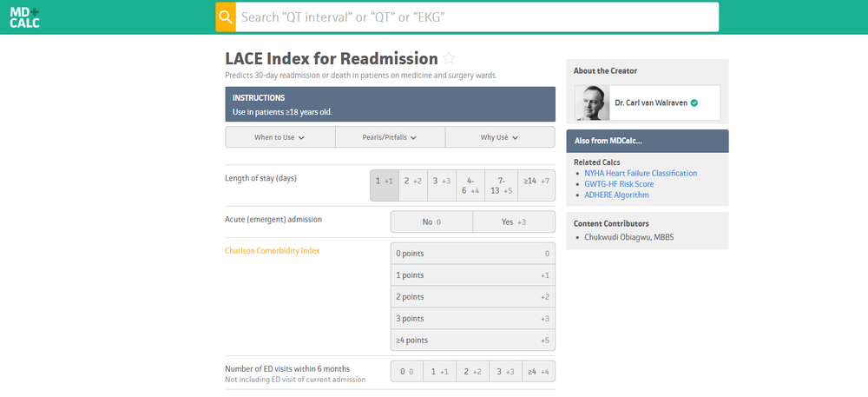Image resolution: width=868 pixels, height=397 pixels.
Task: Select Charlson 0 points option
Action: pos(473,254)
